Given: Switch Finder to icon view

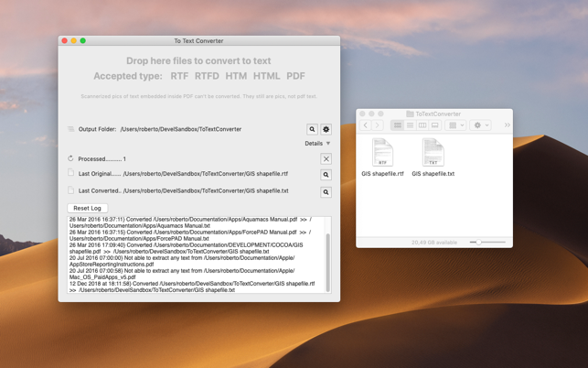Looking at the screenshot, I should 398,125.
